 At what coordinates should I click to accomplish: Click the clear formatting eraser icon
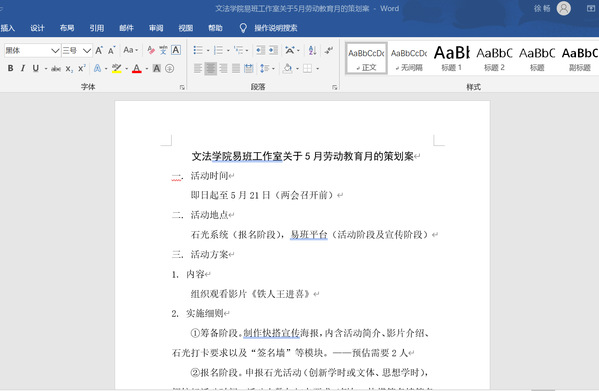coord(151,50)
